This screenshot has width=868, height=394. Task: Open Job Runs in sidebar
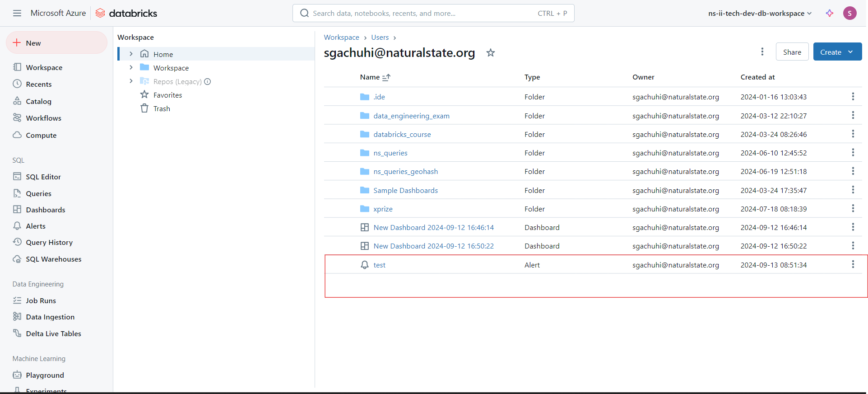coord(41,300)
